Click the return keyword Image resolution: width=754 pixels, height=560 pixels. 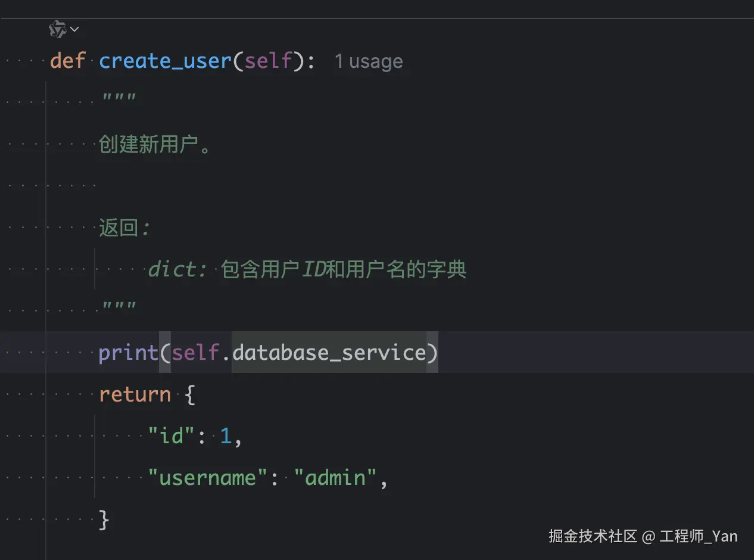tap(135, 394)
